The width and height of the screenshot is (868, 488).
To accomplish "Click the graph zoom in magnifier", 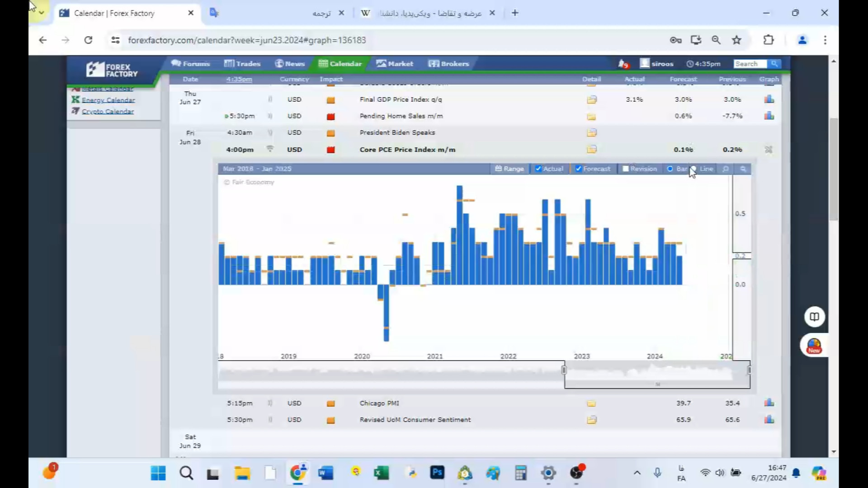I will click(x=726, y=169).
